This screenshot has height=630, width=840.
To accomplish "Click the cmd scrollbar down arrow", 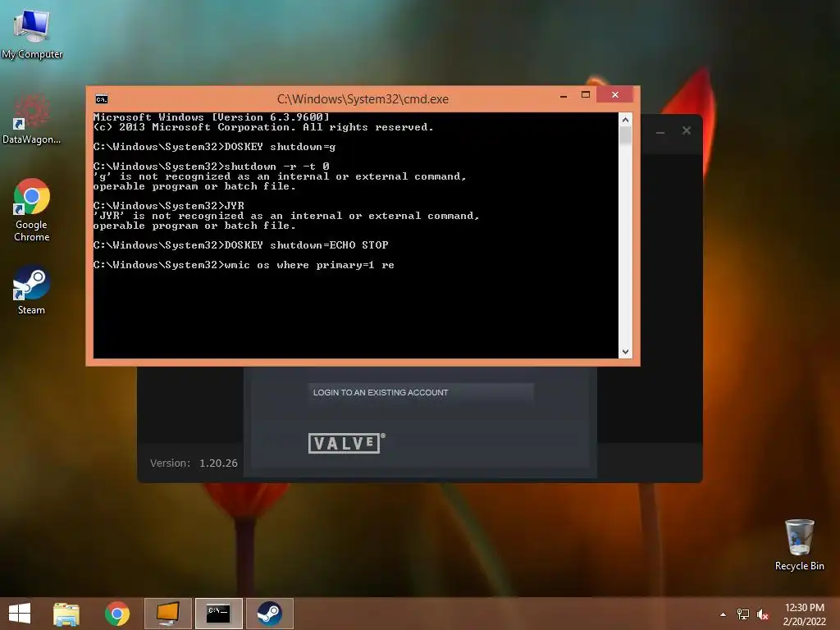I will point(625,352).
